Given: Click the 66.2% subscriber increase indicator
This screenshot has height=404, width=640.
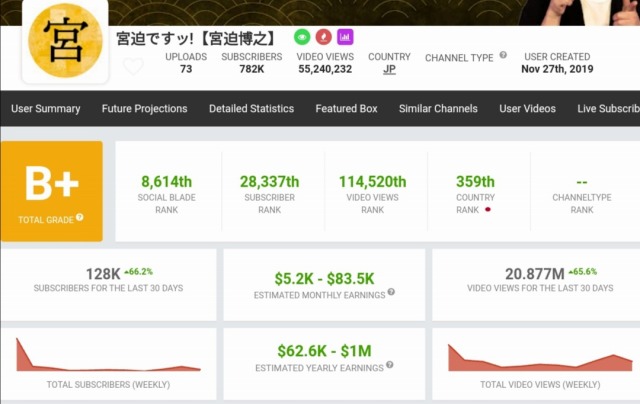Looking at the screenshot, I should tap(138, 271).
